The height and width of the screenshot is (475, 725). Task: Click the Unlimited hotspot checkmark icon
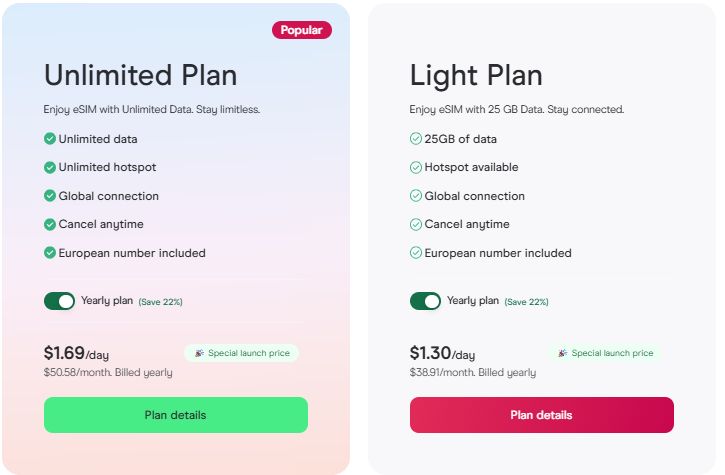pos(50,167)
